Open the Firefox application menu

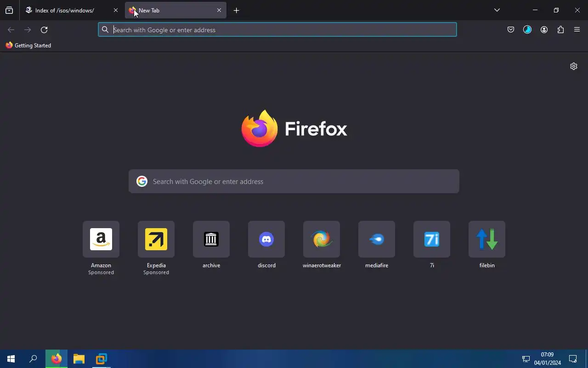(577, 30)
